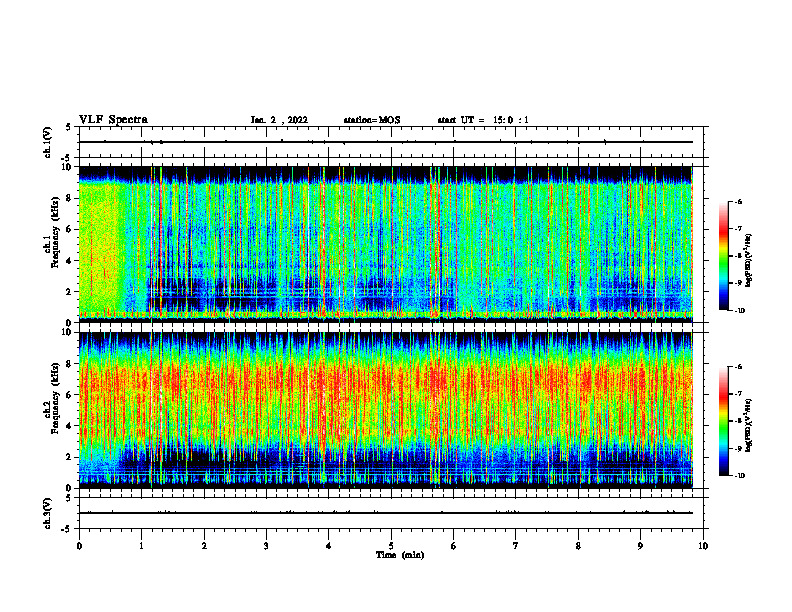Click the ch.3(V) waveform strip

tap(391, 513)
